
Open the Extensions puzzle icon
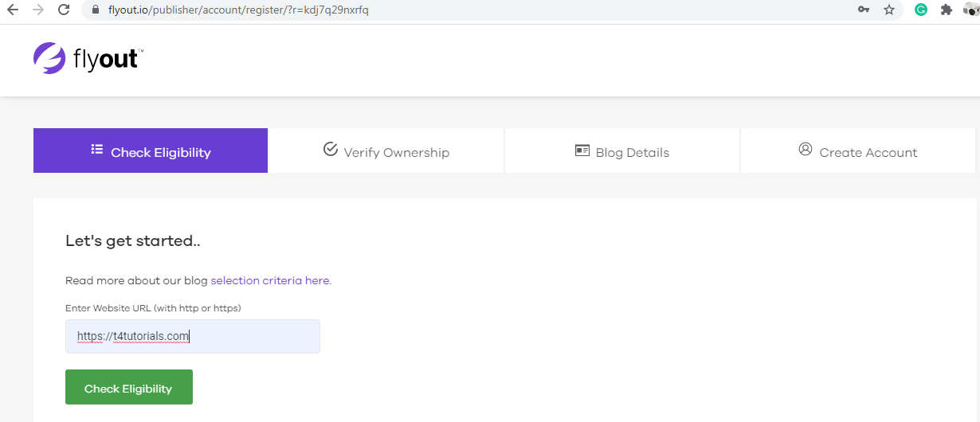point(947,10)
